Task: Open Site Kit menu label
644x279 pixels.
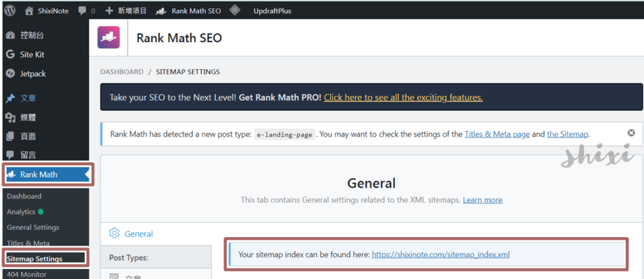Action: tap(32, 54)
